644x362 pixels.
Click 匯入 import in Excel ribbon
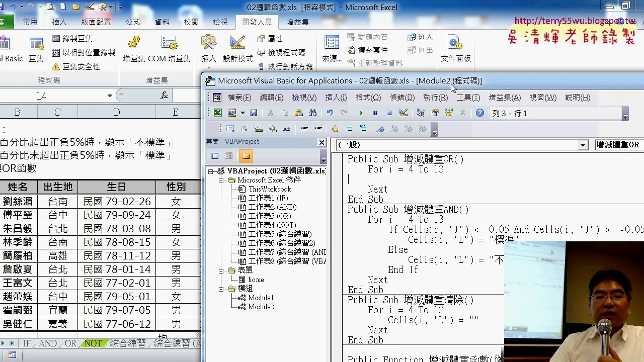click(x=420, y=37)
